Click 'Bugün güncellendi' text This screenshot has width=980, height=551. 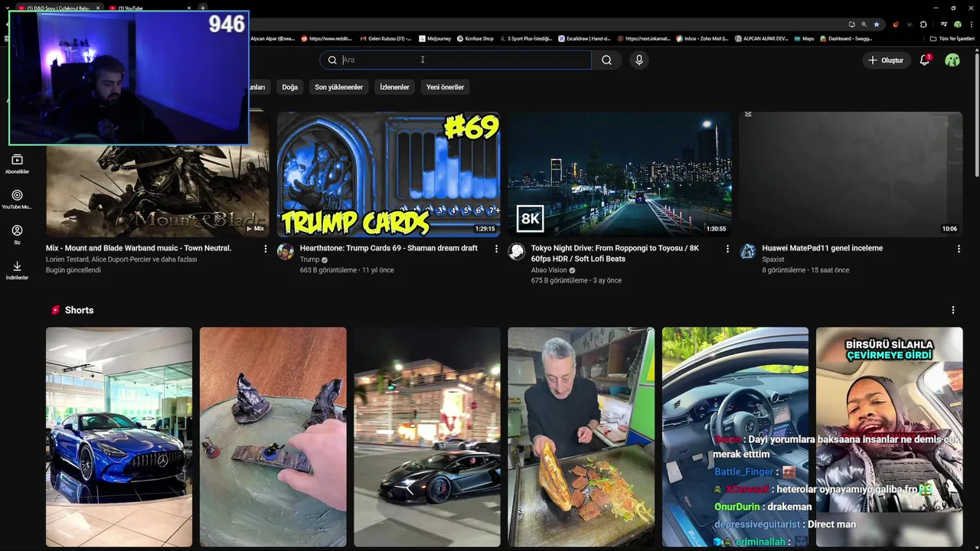coord(73,270)
